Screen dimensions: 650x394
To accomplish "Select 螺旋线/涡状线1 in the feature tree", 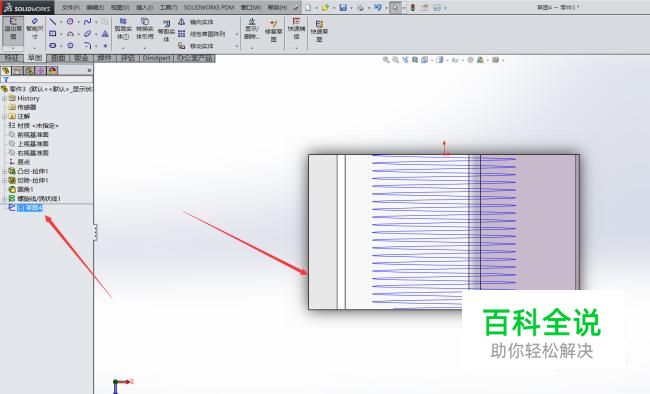I will point(35,199).
